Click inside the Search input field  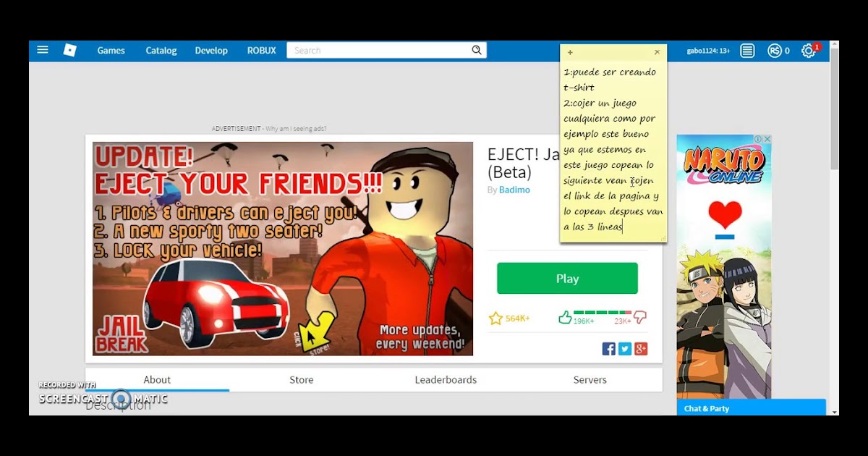pos(380,51)
